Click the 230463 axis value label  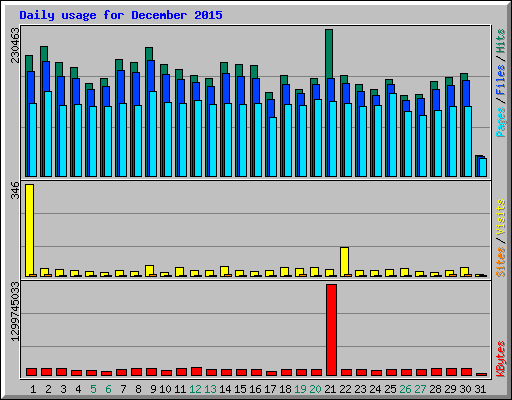pos(15,46)
